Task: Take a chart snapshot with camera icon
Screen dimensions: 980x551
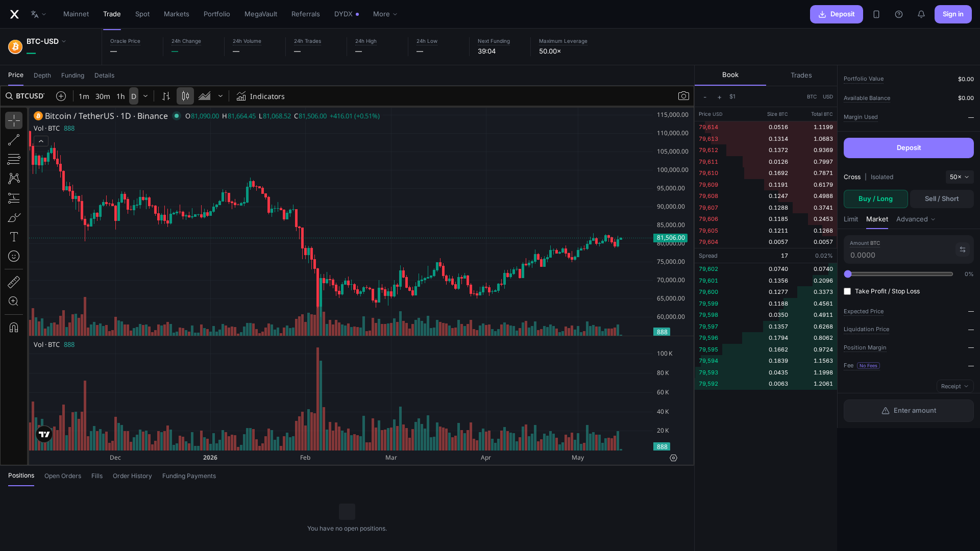Action: [683, 96]
